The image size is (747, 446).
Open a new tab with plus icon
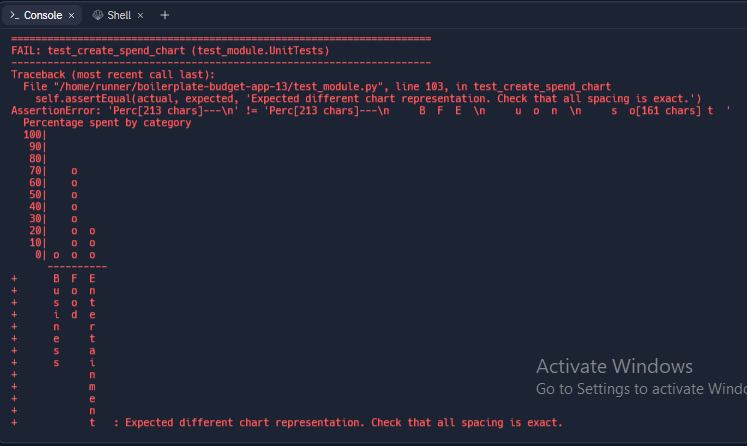pos(165,15)
